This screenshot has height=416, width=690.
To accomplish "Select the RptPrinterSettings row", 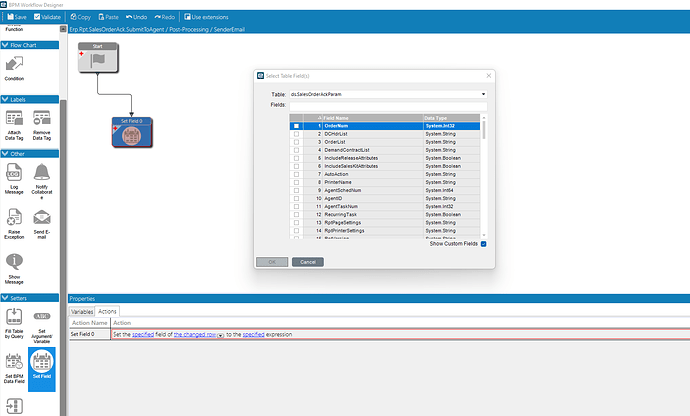I will click(385, 231).
